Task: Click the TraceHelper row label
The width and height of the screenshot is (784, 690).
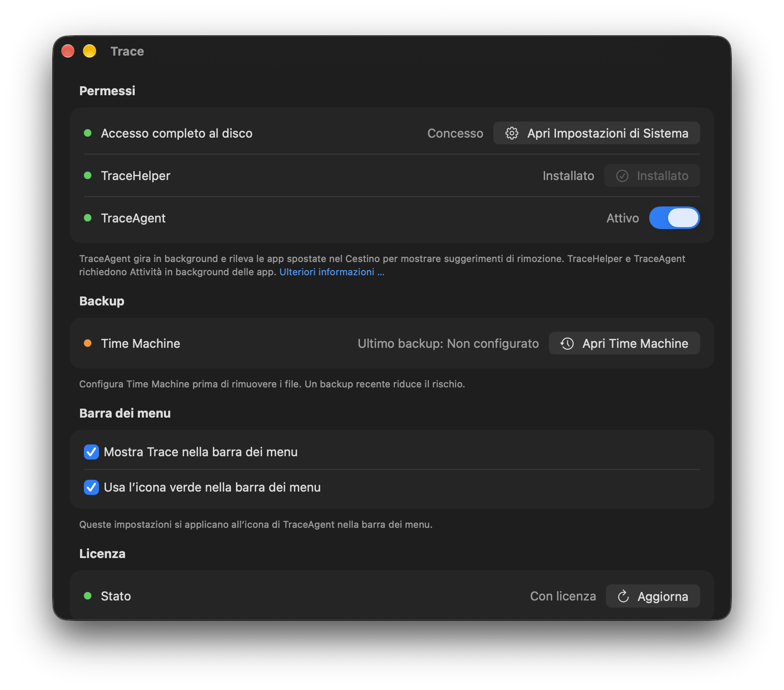Action: pos(136,176)
